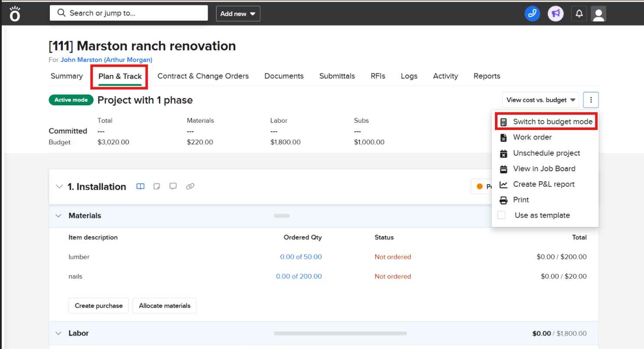Open the notifications bell
Image resolution: width=644 pixels, height=349 pixels.
tap(579, 14)
